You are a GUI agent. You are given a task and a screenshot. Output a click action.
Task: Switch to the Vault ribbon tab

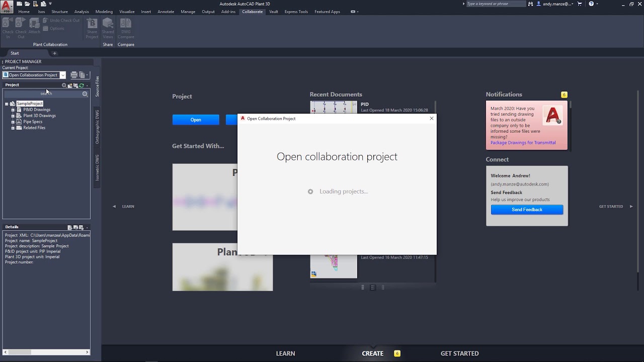pos(274,12)
